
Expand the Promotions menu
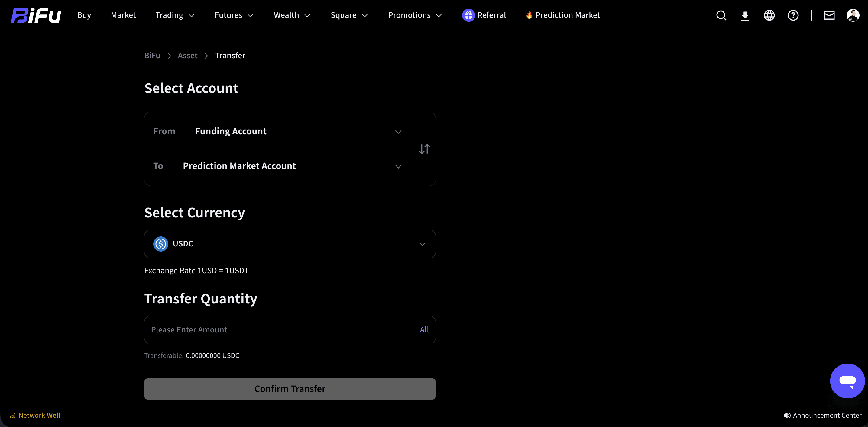(x=415, y=15)
